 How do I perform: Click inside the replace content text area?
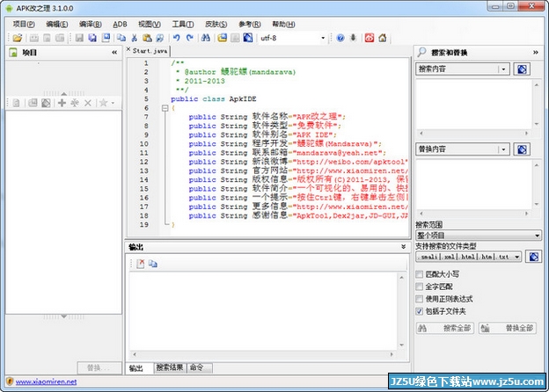(473, 185)
